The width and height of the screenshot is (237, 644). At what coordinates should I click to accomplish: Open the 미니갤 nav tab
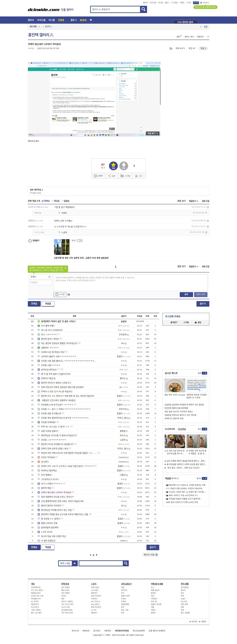click(x=52, y=20)
